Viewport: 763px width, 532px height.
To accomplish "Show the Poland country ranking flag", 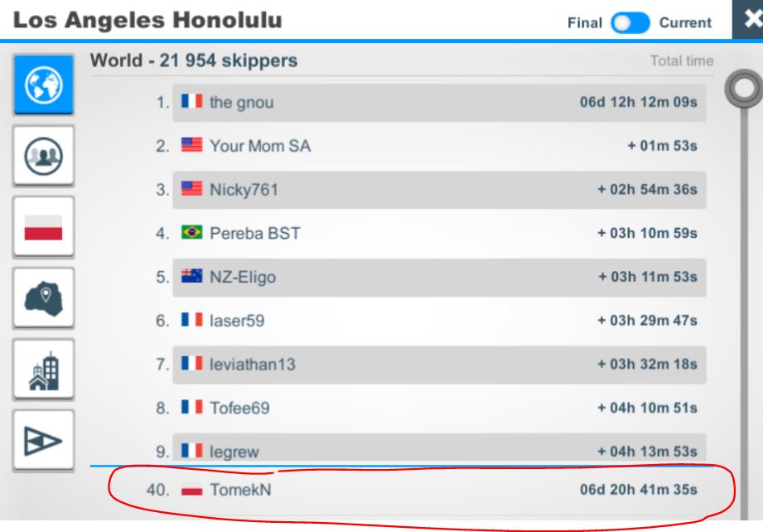I will (x=44, y=227).
